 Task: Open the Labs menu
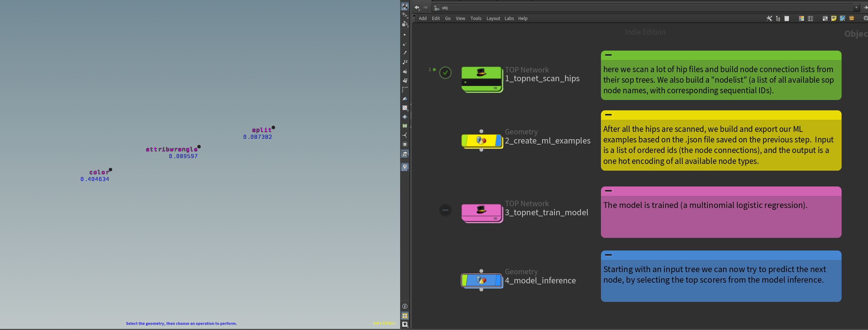(509, 19)
